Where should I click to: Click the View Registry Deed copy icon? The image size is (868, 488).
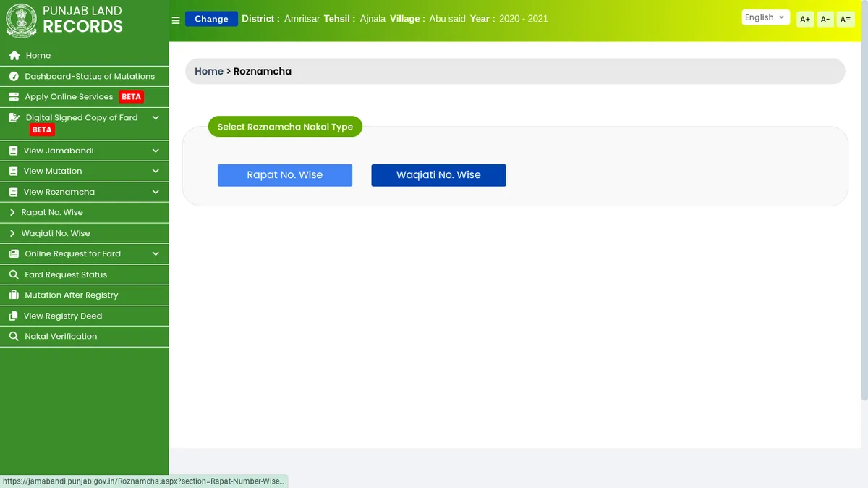click(14, 316)
